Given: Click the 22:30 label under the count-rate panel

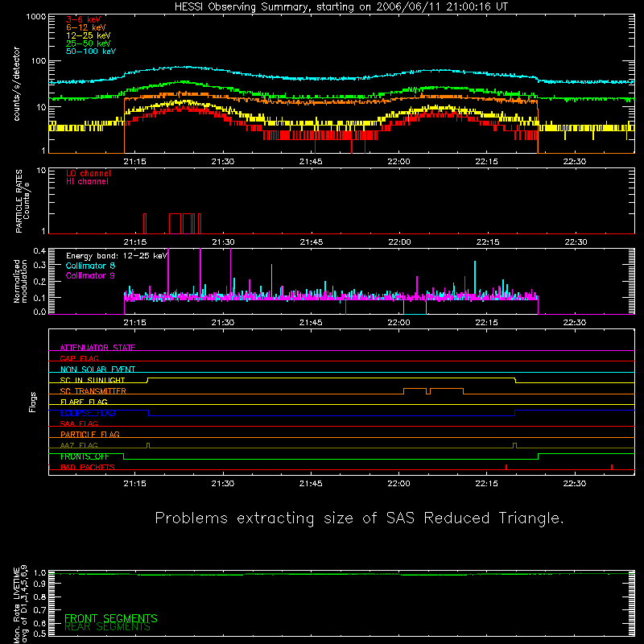Looking at the screenshot, I should point(574,162).
